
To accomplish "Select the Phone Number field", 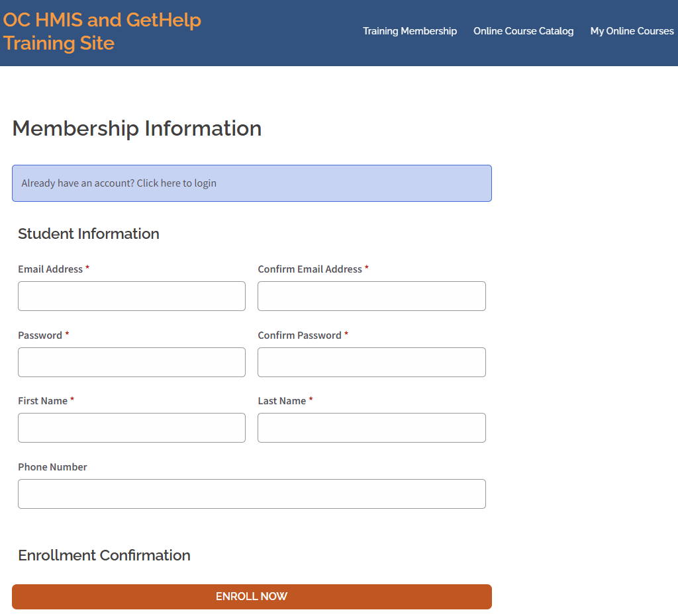I will point(252,494).
